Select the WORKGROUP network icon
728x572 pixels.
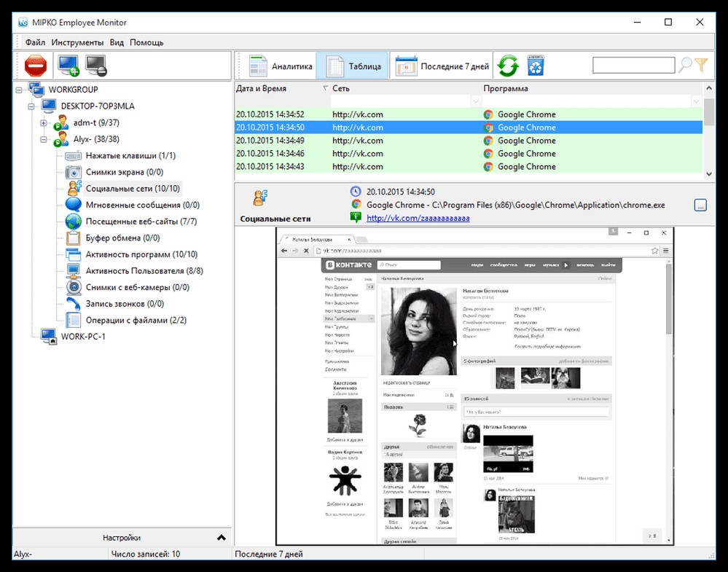pyautogui.click(x=36, y=89)
